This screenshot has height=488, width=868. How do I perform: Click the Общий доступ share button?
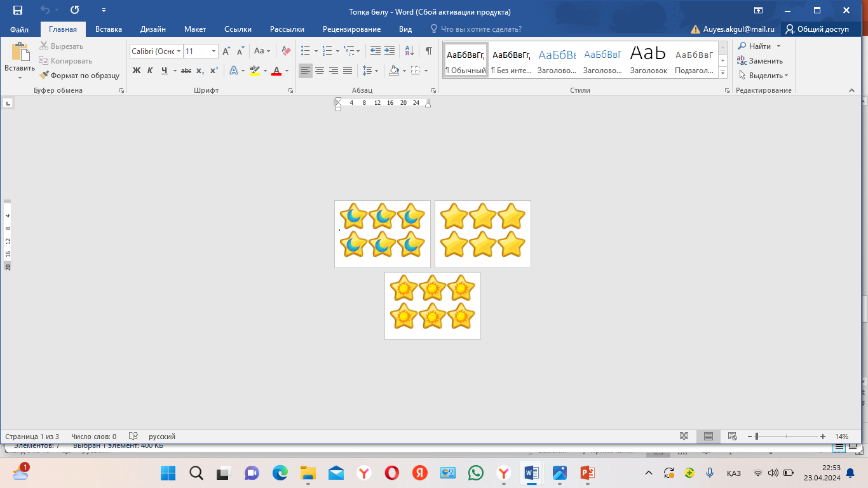point(817,29)
